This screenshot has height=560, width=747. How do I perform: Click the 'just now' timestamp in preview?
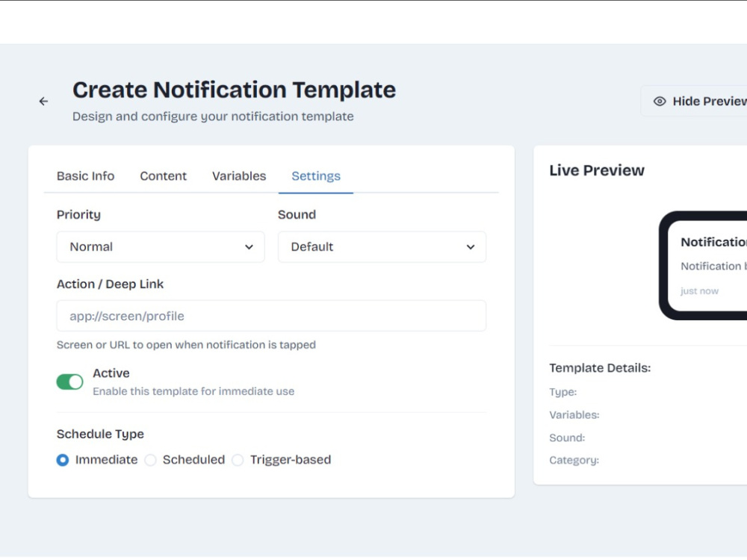pyautogui.click(x=699, y=291)
